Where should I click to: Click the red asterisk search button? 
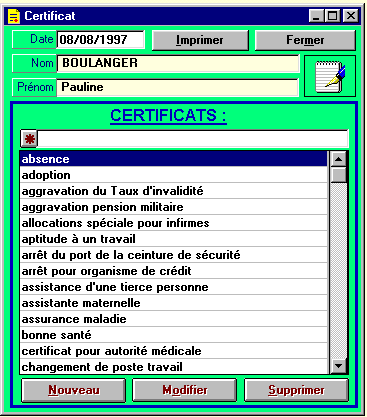click(29, 139)
